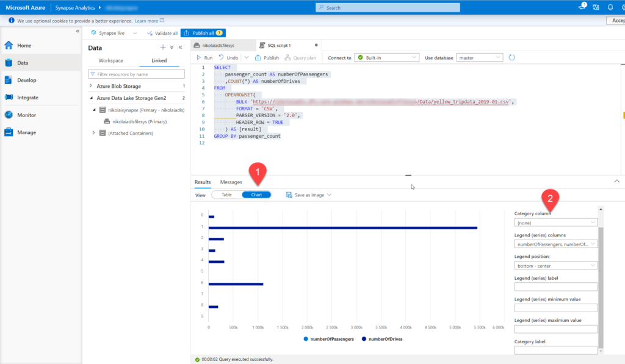Click the chart options panel scrollbar
This screenshot has width=625, height=364.
click(x=601, y=288)
